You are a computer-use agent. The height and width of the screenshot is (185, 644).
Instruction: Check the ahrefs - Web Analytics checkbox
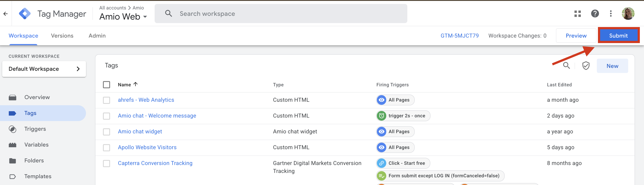tap(107, 100)
